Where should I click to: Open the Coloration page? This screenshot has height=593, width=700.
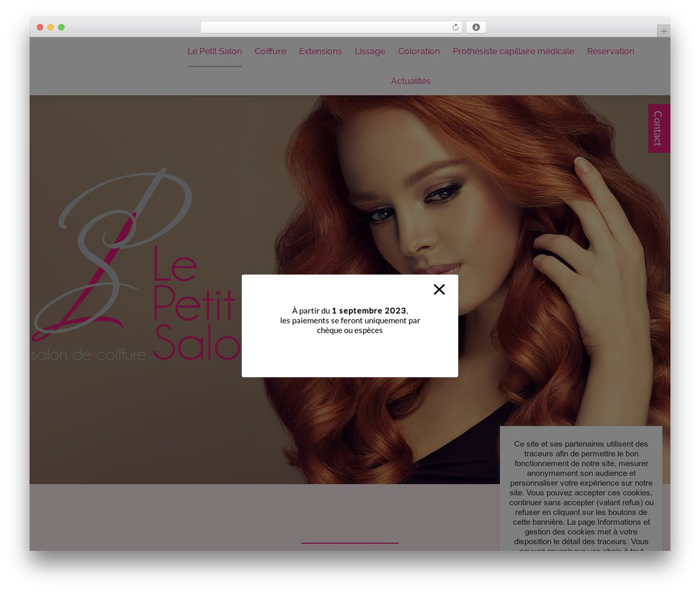(419, 51)
